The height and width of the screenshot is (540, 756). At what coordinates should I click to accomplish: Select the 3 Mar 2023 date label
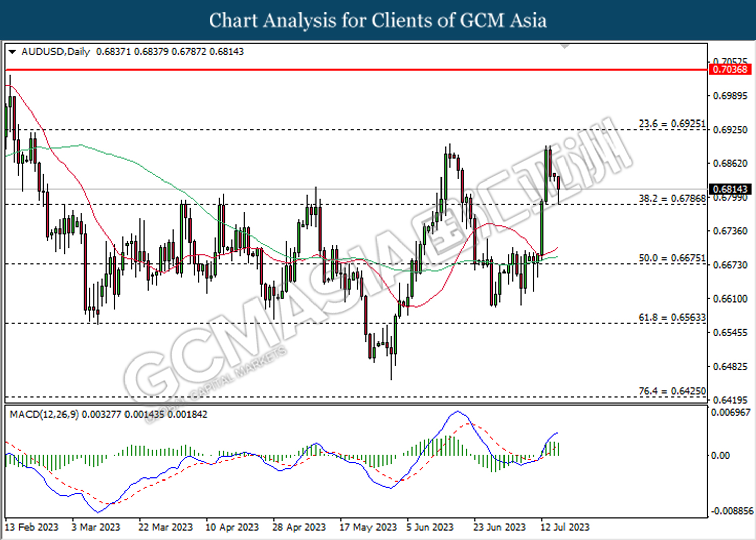[x=96, y=527]
